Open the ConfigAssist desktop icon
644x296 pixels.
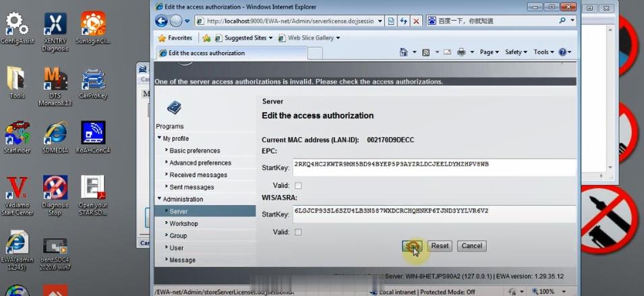[x=18, y=28]
